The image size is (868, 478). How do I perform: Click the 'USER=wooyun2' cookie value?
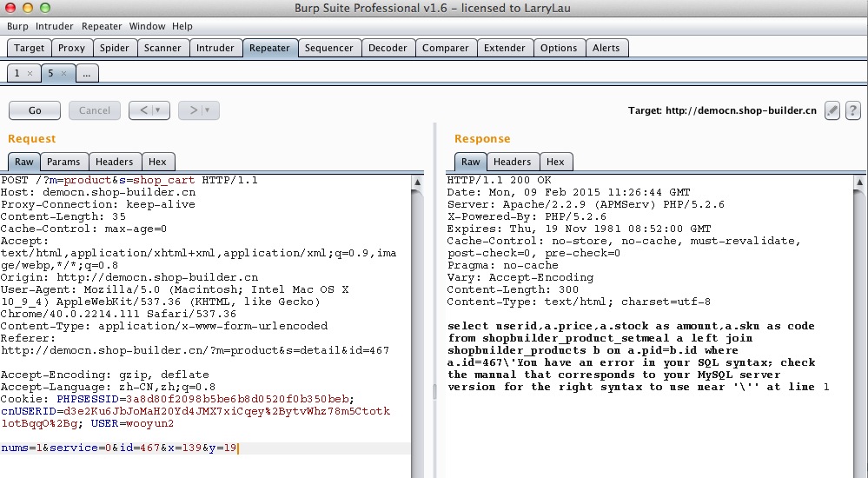click(132, 424)
